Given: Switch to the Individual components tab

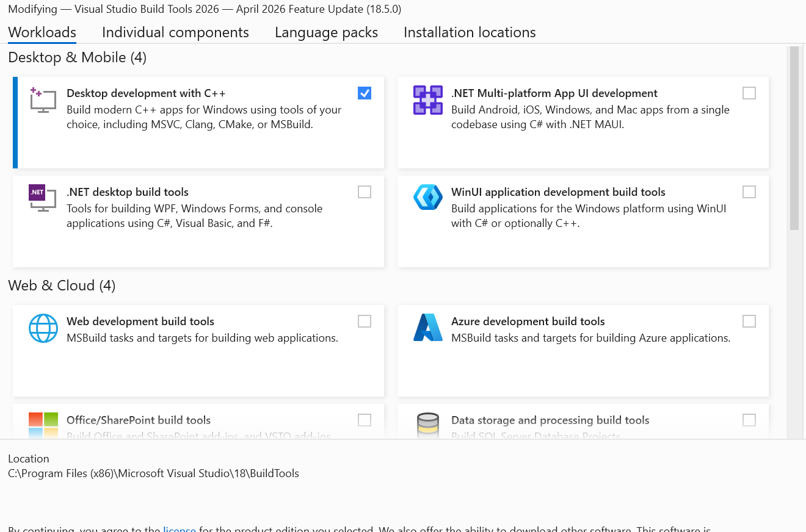Looking at the screenshot, I should pos(175,32).
